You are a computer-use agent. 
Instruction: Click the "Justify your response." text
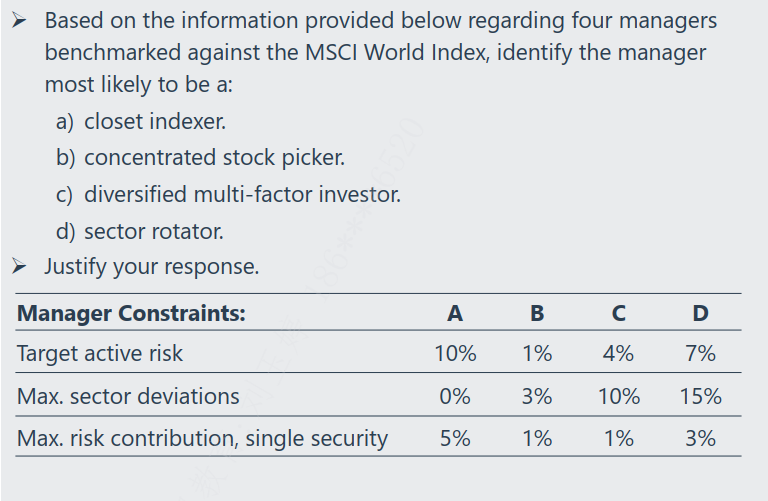(x=151, y=267)
